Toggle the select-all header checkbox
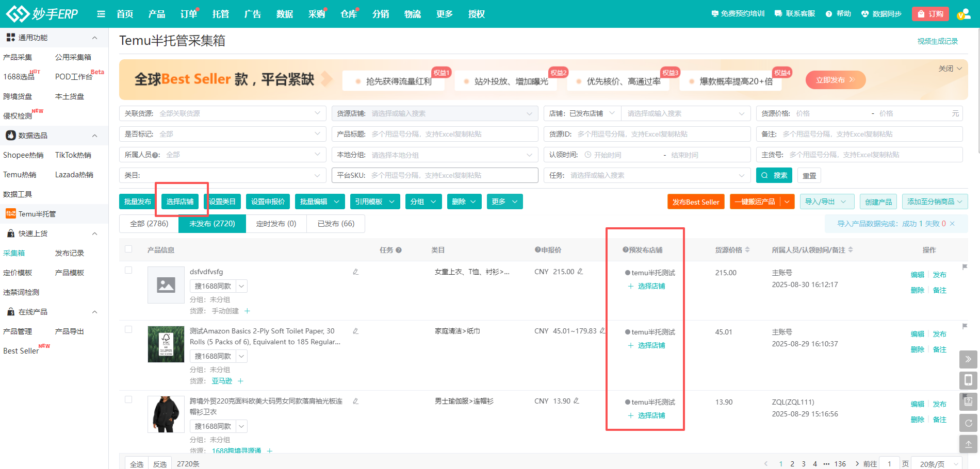Screen dimensions: 980x469 pos(128,249)
